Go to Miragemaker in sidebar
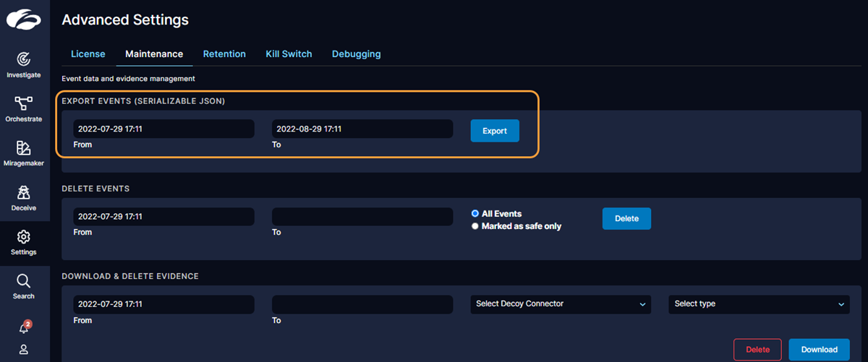Image resolution: width=868 pixels, height=362 pixels. 24,148
